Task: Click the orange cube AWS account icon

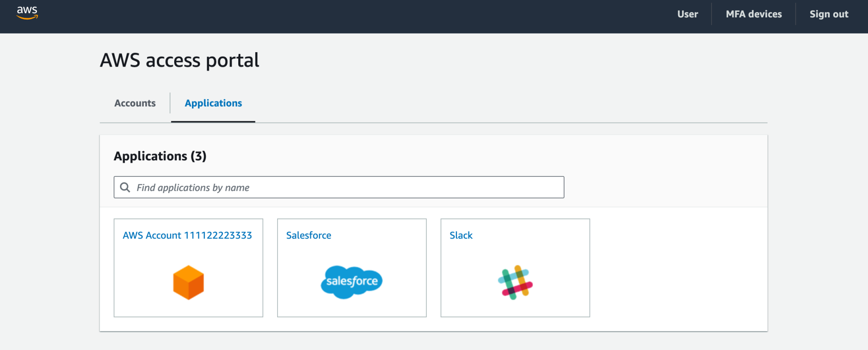Action: pyautogui.click(x=189, y=283)
